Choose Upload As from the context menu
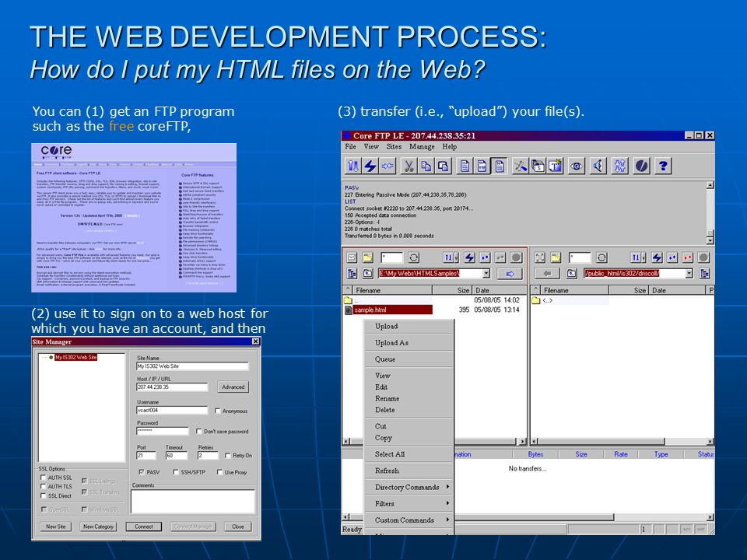The height and width of the screenshot is (560, 747). click(x=409, y=343)
